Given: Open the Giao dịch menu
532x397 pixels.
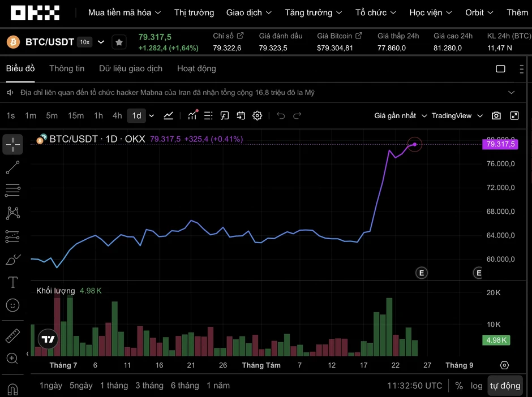Looking at the screenshot, I should (248, 13).
